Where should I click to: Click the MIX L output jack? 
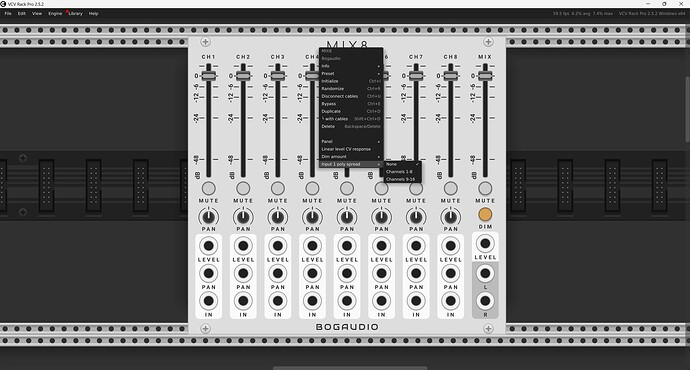[485, 273]
